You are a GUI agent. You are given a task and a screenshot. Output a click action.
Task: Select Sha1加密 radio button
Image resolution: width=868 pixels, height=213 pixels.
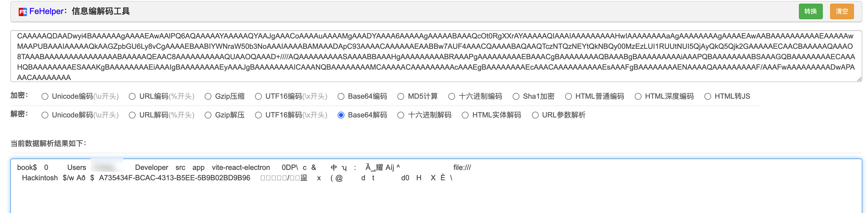coord(516,96)
